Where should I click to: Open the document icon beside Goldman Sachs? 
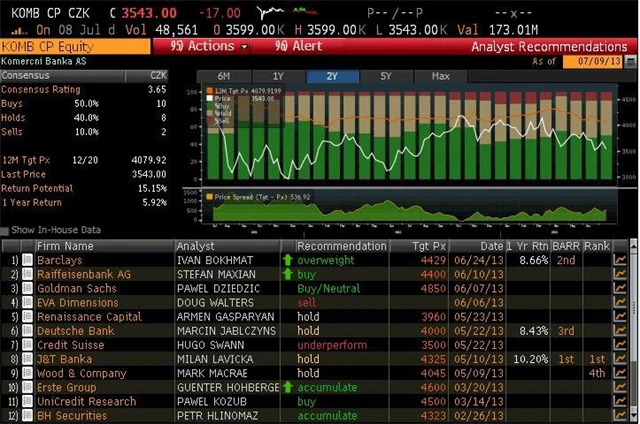point(28,288)
